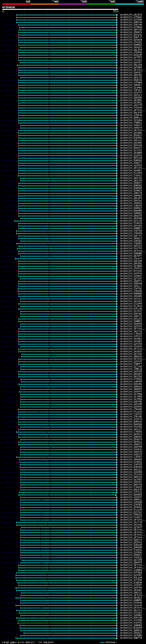The height and width of the screenshot is (644, 146).
Task: Click the cyan ~100% identity legend segment
Action: (x=130, y=4)
